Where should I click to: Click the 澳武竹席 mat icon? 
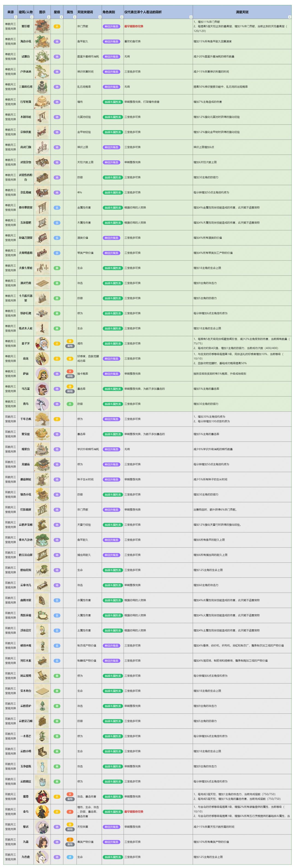coord(42,283)
